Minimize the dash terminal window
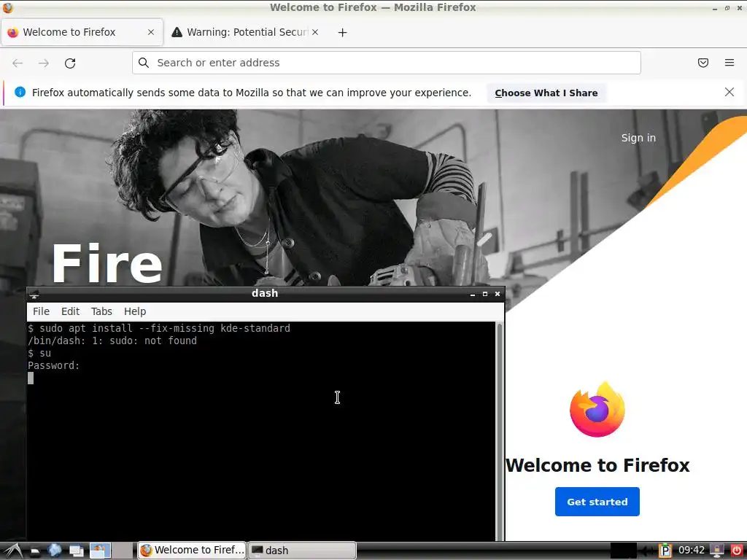The height and width of the screenshot is (560, 747). [x=473, y=295]
